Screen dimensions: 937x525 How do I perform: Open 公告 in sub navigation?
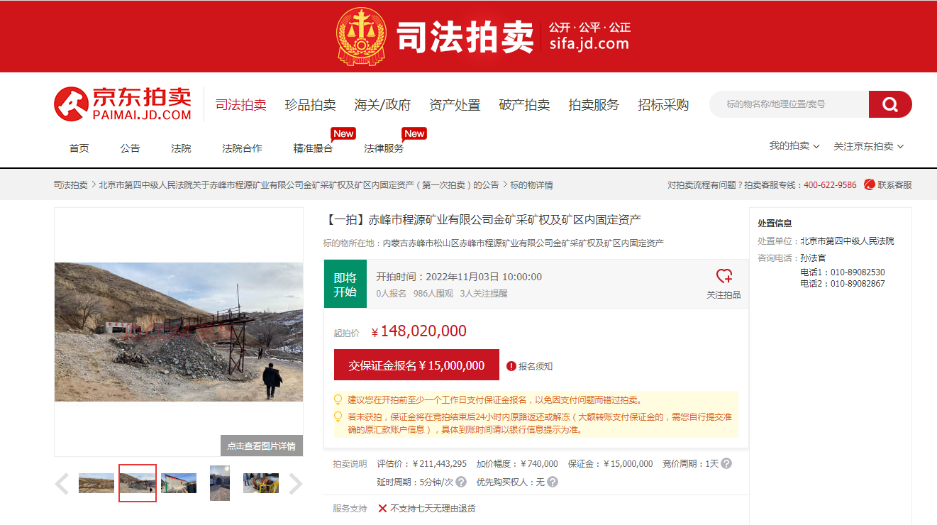tap(130, 148)
